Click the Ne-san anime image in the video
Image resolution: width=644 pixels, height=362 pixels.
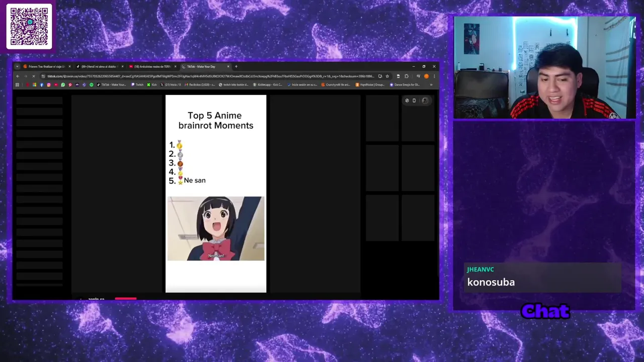(216, 229)
